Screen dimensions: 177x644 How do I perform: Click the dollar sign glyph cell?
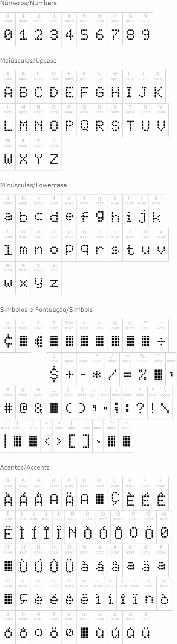click(54, 369)
